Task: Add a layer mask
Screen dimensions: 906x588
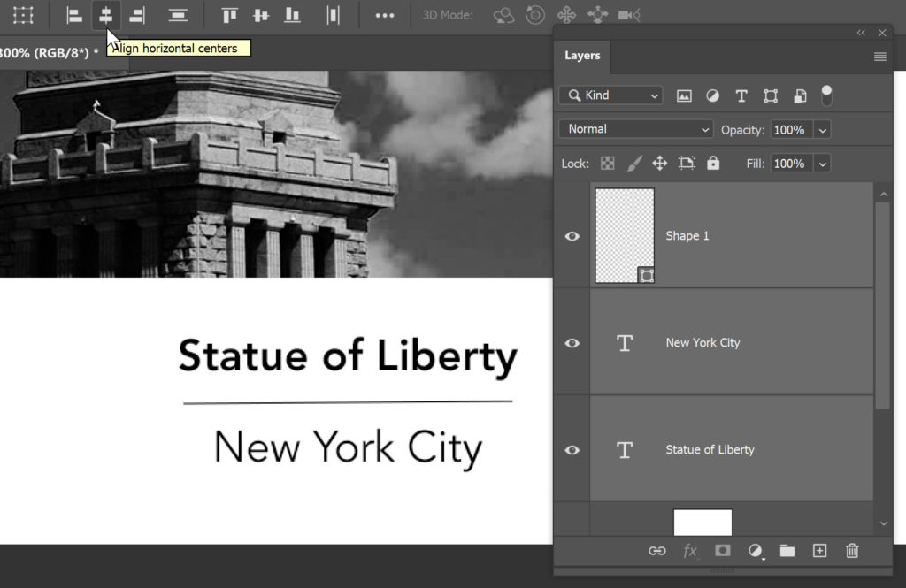Action: (722, 551)
